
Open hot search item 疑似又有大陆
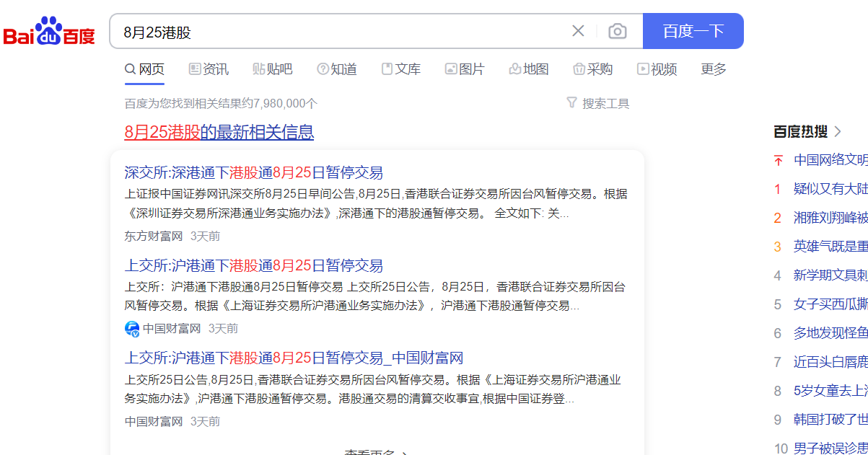click(x=830, y=188)
